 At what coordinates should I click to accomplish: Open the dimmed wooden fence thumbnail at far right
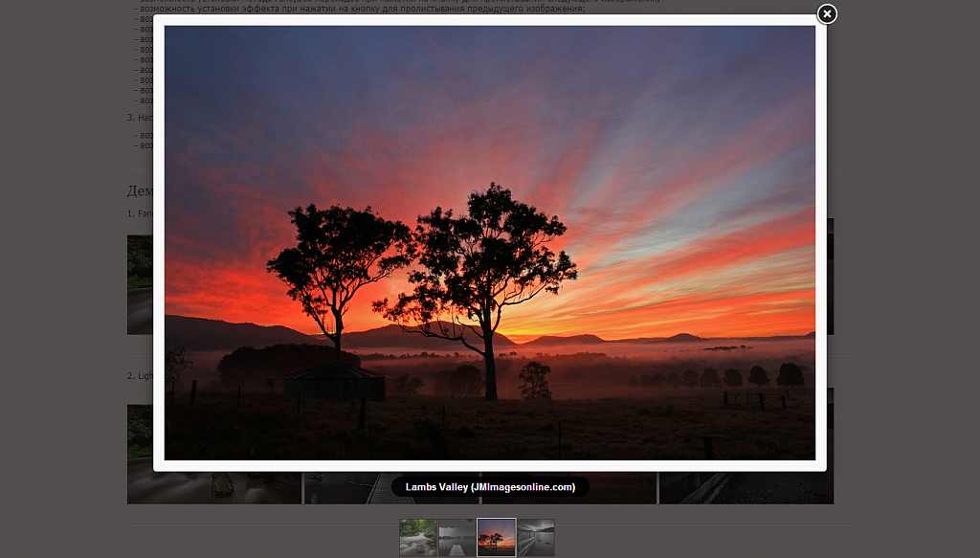pyautogui.click(x=746, y=488)
